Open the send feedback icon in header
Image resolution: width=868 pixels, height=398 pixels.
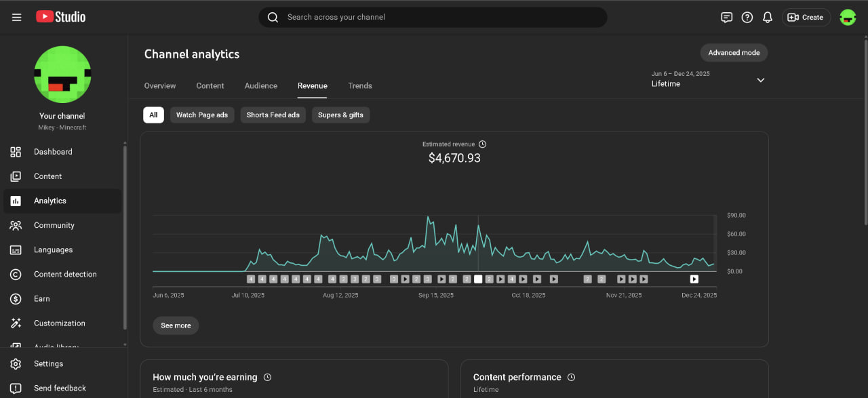point(726,18)
